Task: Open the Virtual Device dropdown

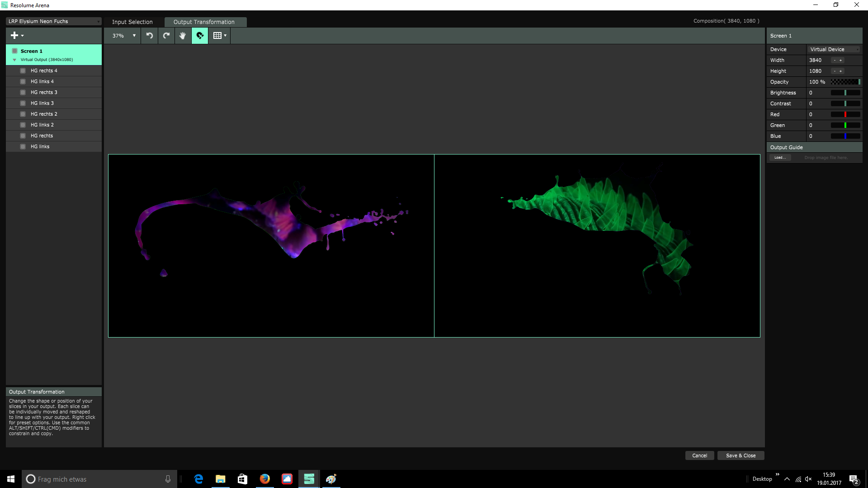Action: [834, 49]
